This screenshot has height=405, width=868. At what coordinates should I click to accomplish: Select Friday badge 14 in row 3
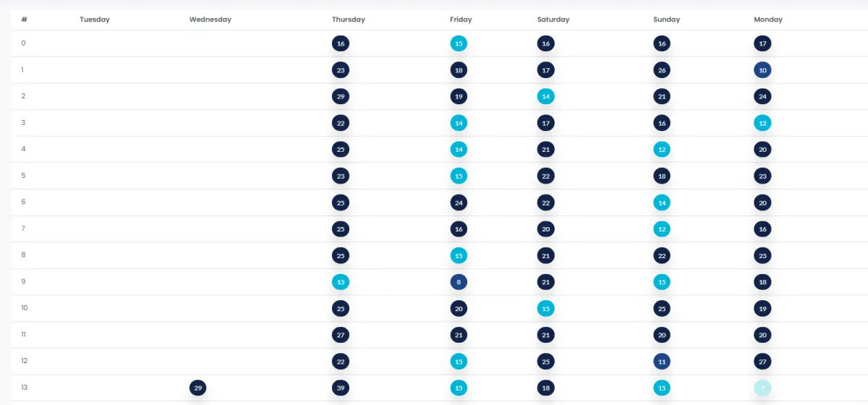(x=459, y=123)
